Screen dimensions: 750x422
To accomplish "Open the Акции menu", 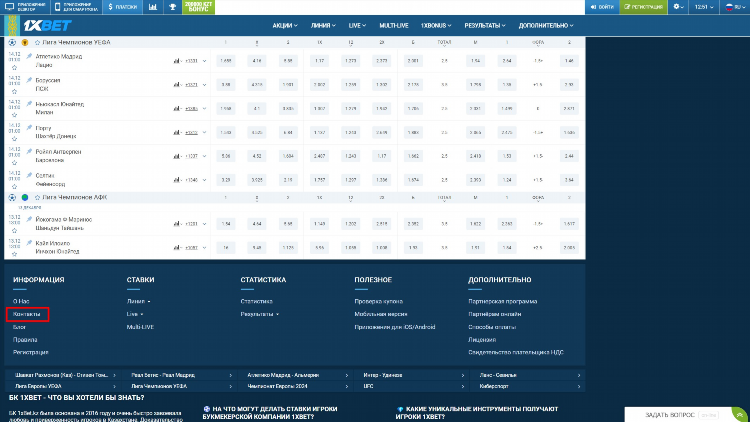I will click(x=285, y=25).
